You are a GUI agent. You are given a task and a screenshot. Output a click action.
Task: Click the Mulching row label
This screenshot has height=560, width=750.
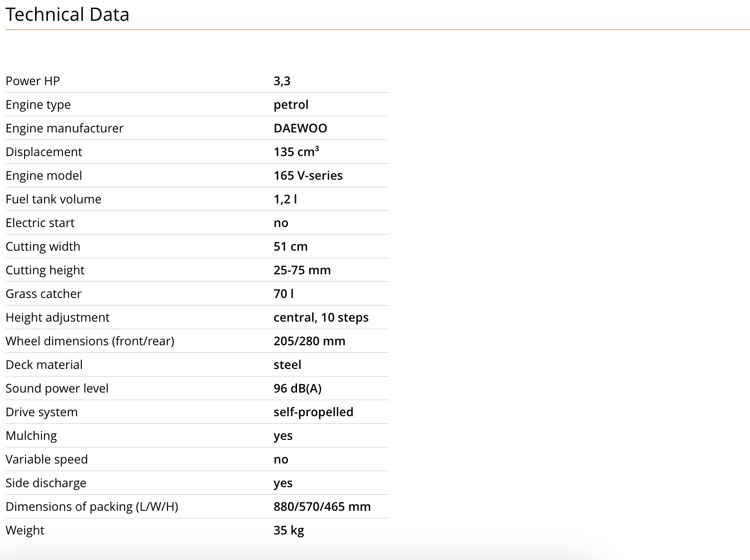31,436
